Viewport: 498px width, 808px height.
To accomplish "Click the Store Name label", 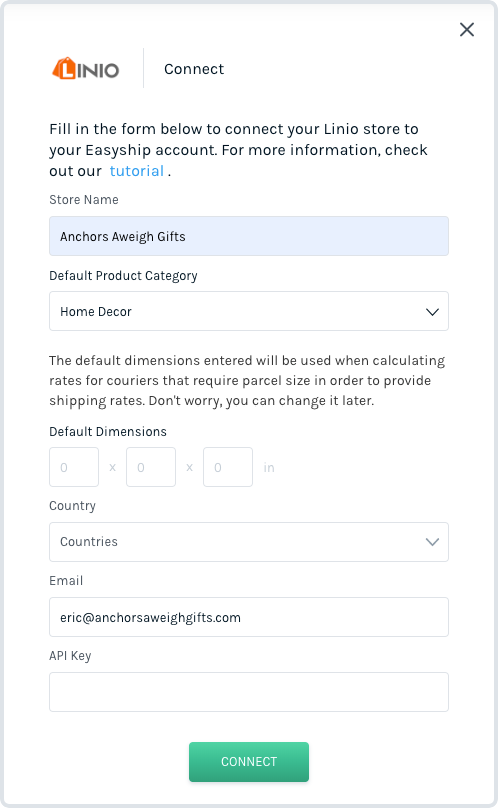I will [84, 199].
